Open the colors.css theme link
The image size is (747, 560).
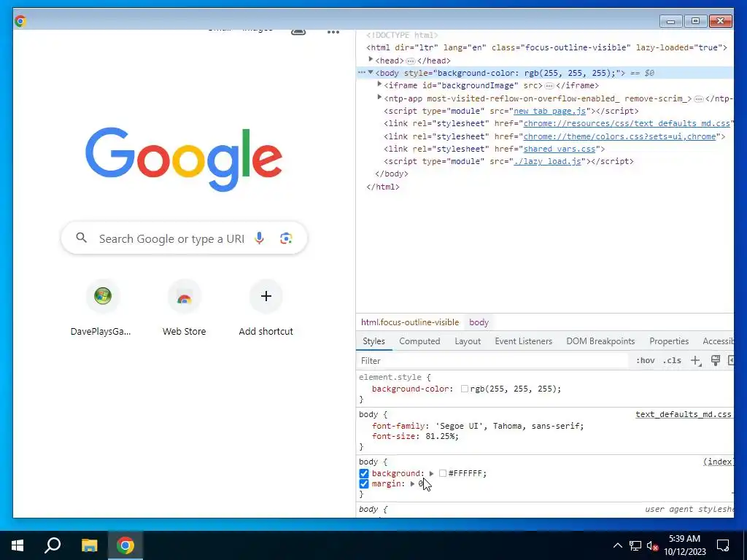click(x=619, y=136)
